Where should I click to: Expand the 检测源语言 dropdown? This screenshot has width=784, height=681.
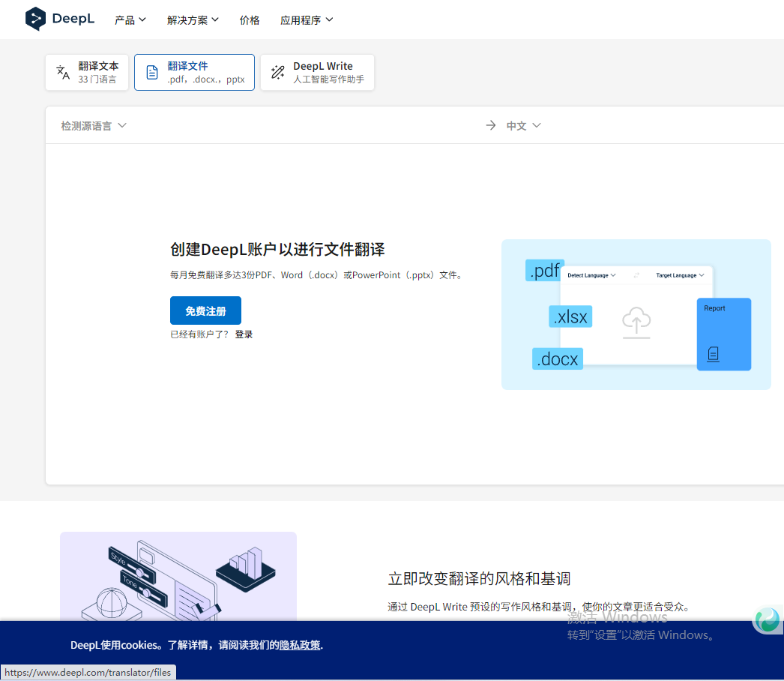[x=94, y=125]
